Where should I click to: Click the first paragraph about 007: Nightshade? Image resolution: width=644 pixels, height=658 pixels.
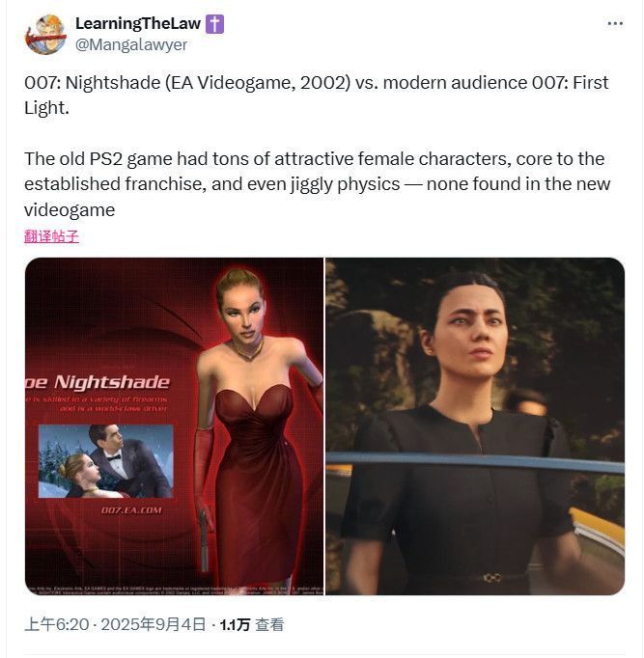(317, 94)
